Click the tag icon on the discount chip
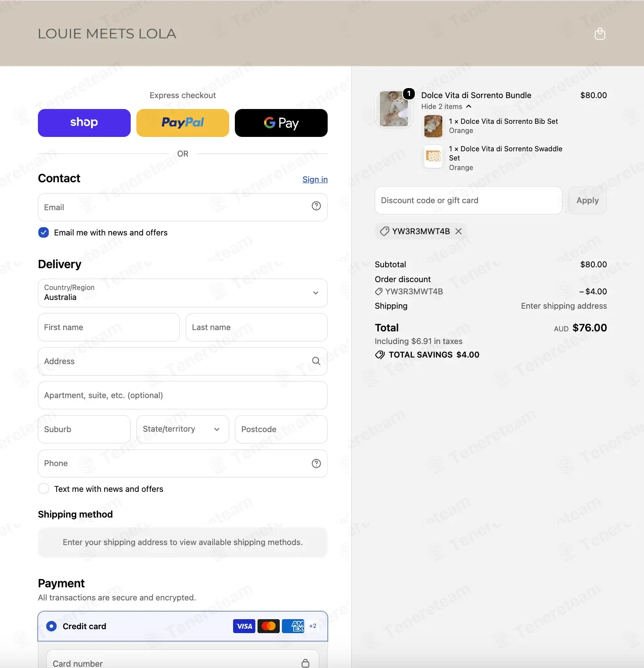The width and height of the screenshot is (644, 668). pos(384,232)
